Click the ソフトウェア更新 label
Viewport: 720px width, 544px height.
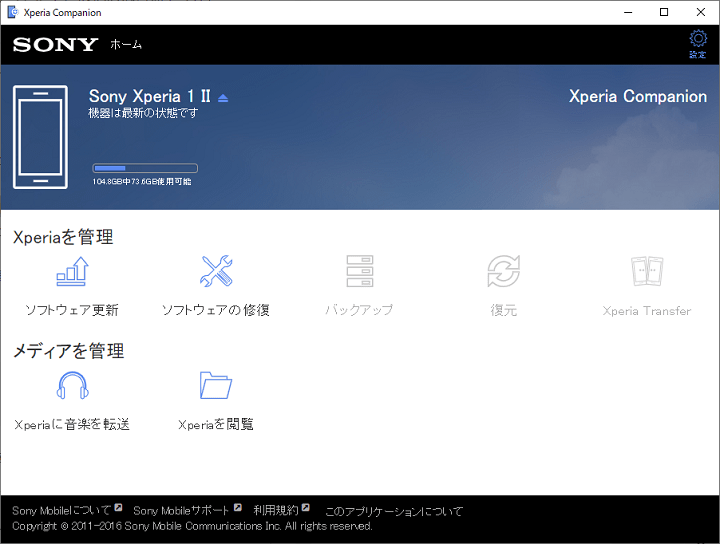click(x=72, y=310)
